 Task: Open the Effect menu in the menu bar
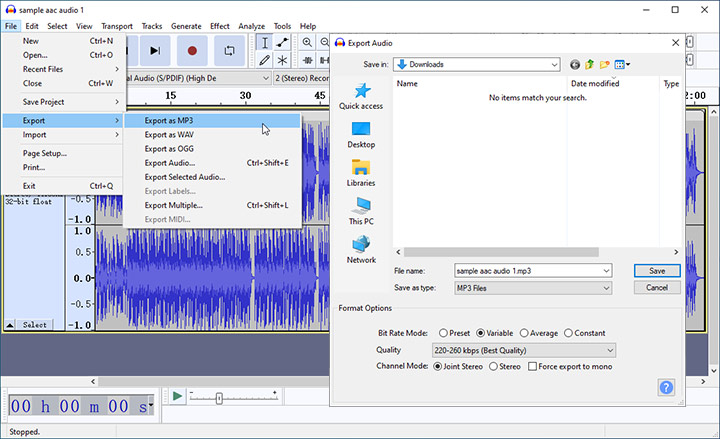point(220,26)
